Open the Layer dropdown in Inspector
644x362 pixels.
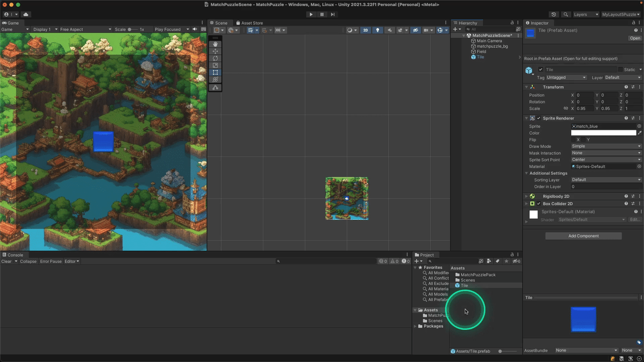623,77
